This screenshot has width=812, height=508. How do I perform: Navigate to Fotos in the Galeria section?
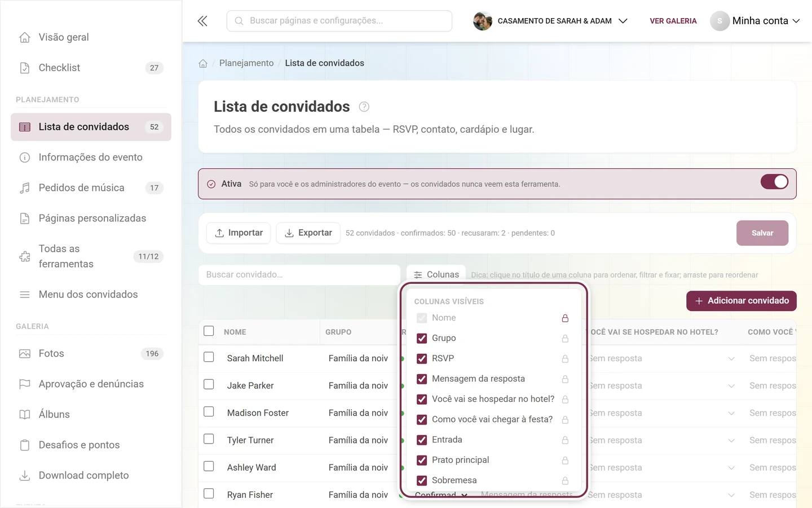[91, 354]
